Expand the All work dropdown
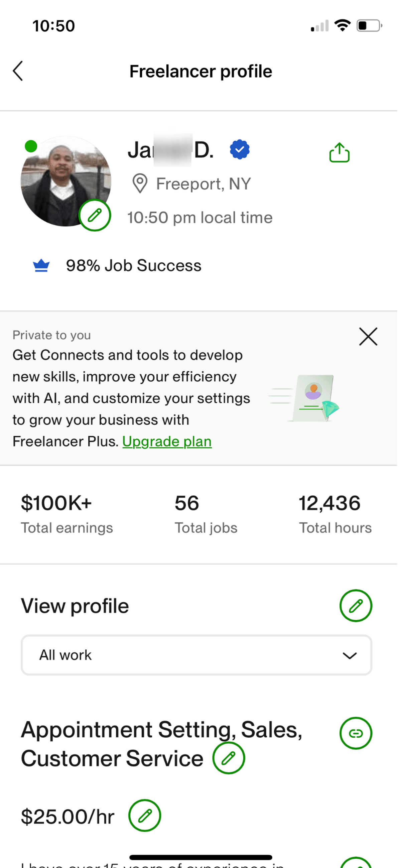The height and width of the screenshot is (868, 401). [196, 655]
